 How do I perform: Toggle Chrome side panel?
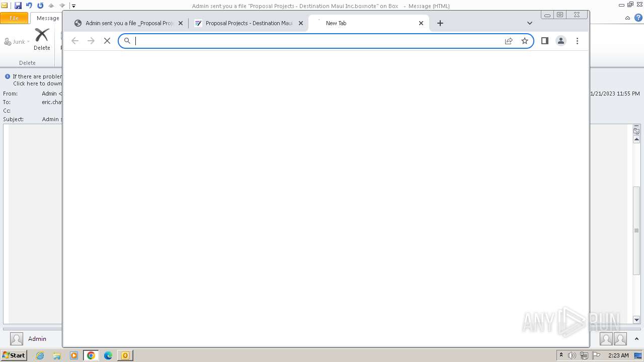tap(545, 41)
